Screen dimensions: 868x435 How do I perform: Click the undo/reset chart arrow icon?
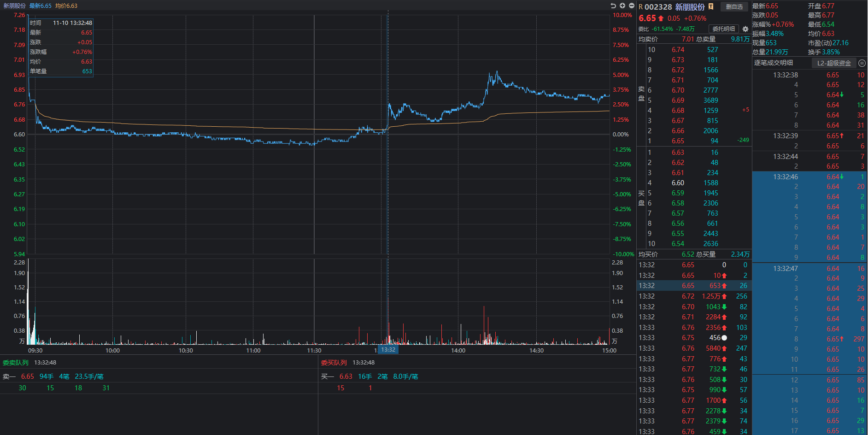(613, 6)
